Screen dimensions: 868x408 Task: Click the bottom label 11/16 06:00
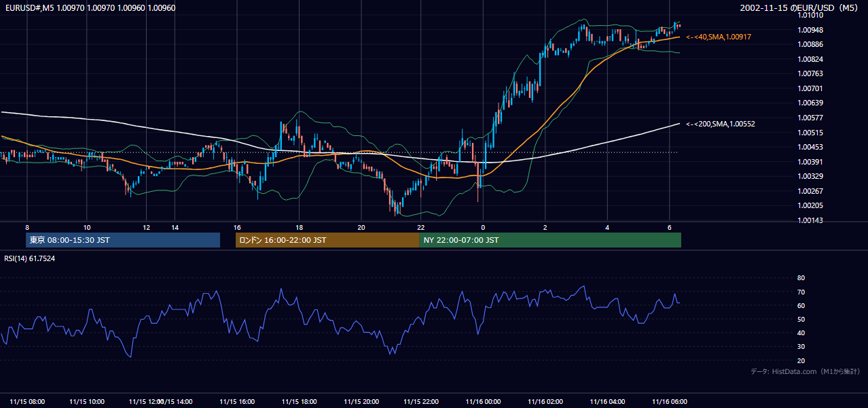[x=670, y=401]
